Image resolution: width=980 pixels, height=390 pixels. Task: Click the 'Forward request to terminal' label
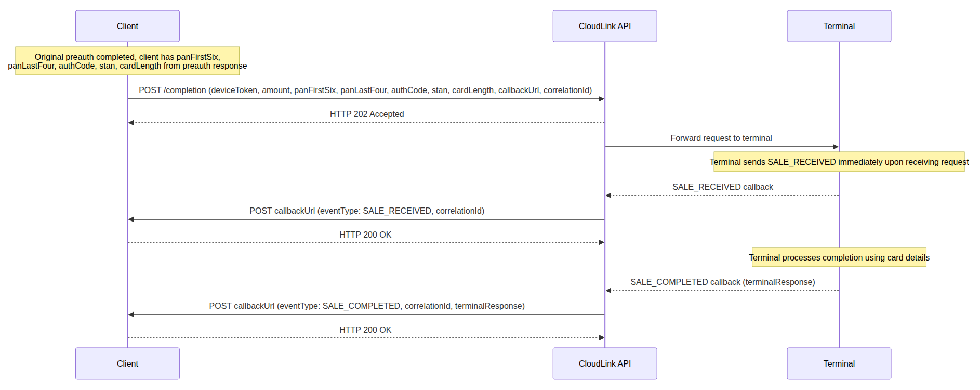tap(721, 138)
